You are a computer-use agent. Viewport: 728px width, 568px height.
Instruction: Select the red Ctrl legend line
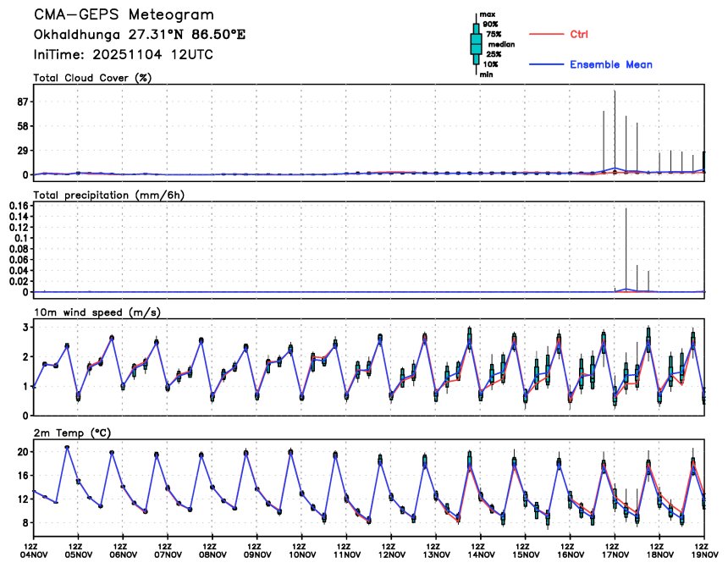(546, 35)
